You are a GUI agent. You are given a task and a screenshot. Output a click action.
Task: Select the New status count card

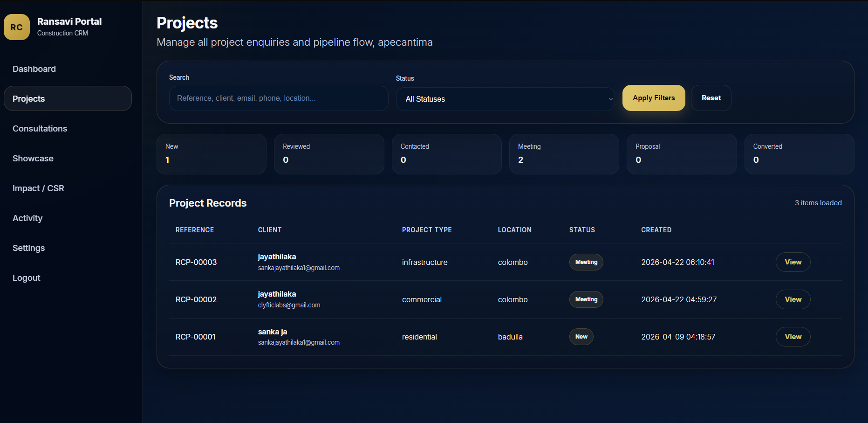pyautogui.click(x=212, y=154)
